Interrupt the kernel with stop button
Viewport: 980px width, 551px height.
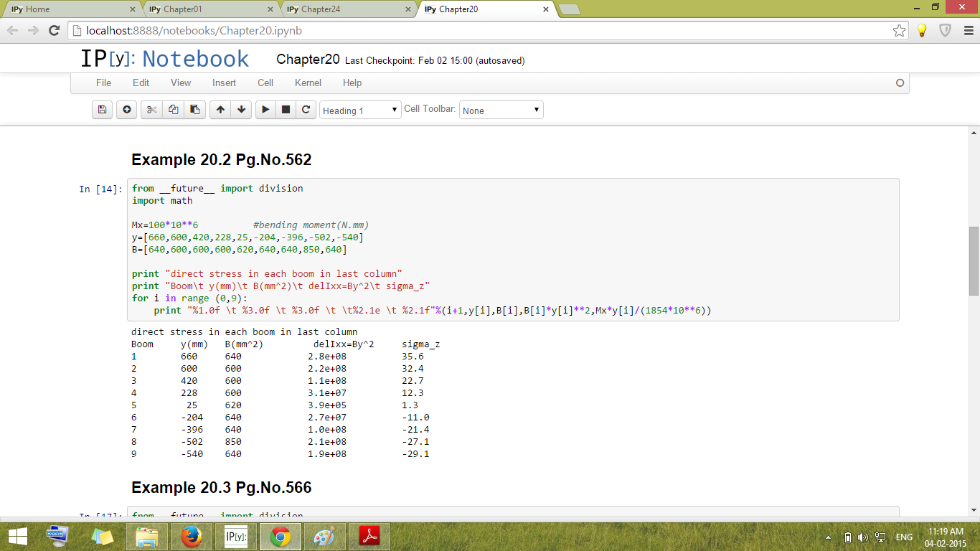[286, 110]
